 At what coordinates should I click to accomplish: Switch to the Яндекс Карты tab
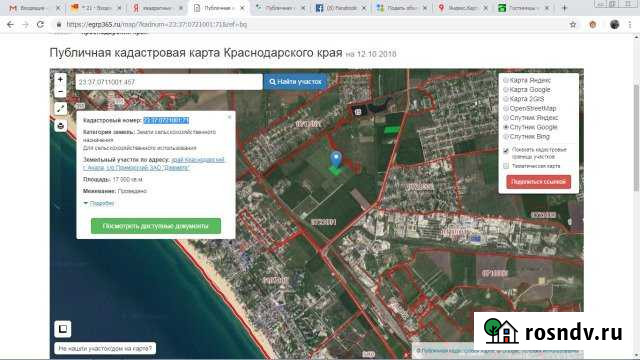click(463, 8)
